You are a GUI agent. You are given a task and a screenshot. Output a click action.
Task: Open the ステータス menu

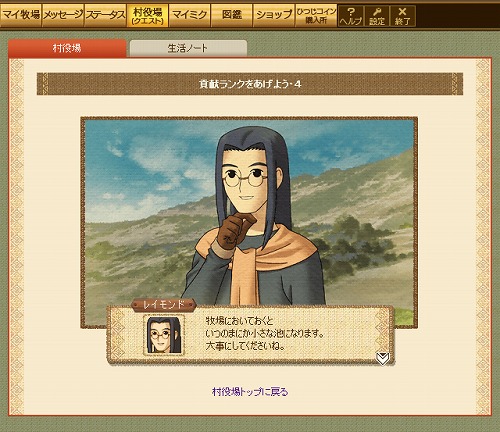tap(105, 15)
